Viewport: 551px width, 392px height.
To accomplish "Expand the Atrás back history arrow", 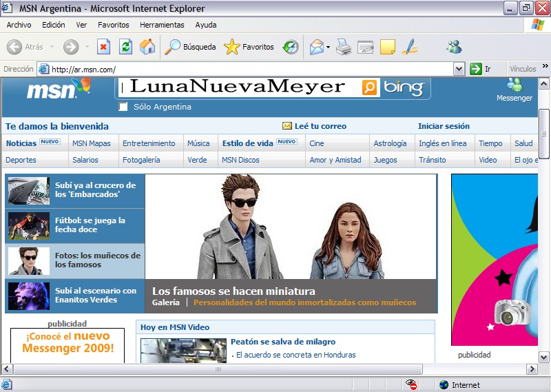I will tap(50, 48).
